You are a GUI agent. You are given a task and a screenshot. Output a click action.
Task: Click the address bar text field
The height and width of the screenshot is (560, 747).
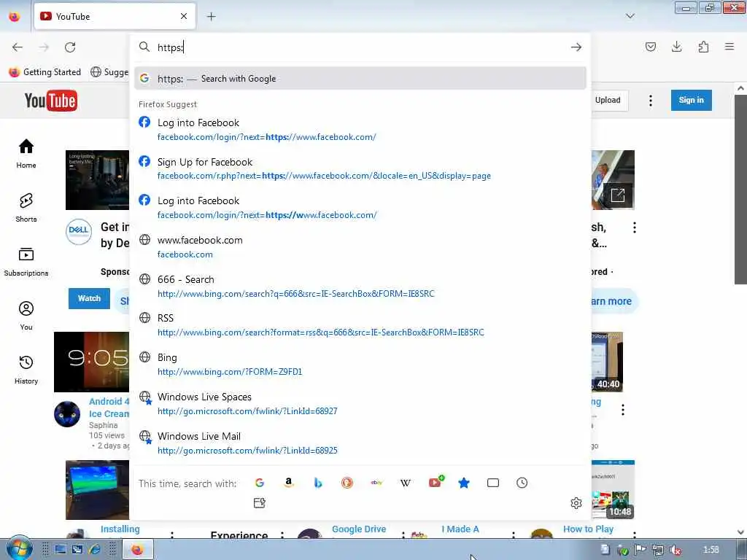pos(360,47)
